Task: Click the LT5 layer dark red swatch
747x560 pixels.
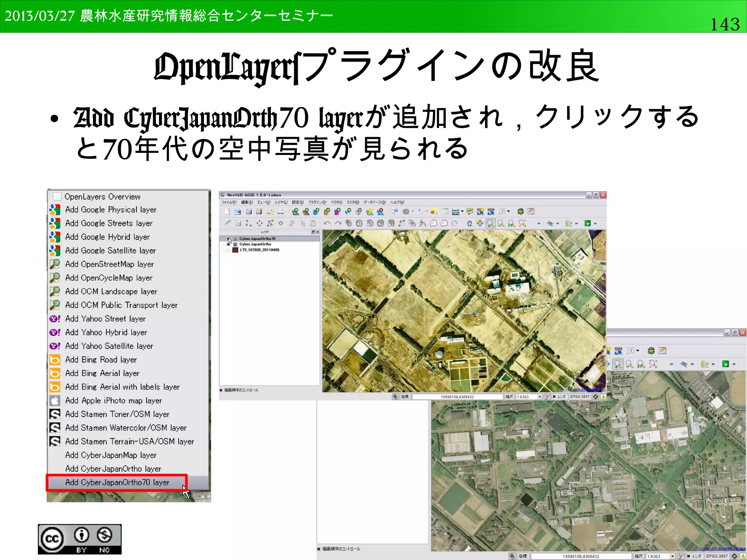Action: pyautogui.click(x=235, y=250)
